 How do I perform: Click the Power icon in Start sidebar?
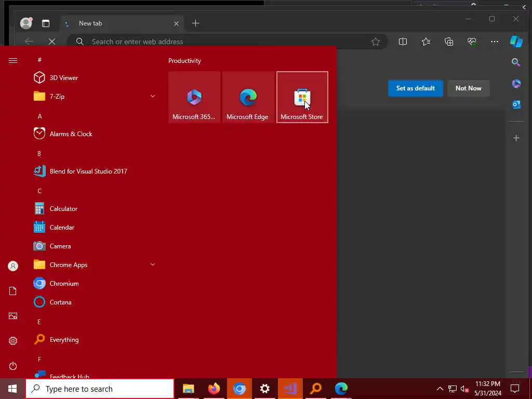13,366
